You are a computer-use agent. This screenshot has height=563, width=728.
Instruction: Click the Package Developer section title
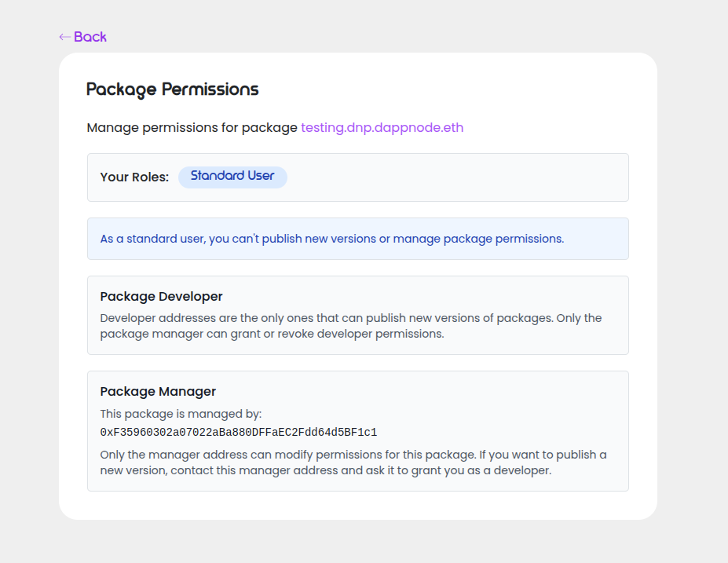(x=161, y=297)
